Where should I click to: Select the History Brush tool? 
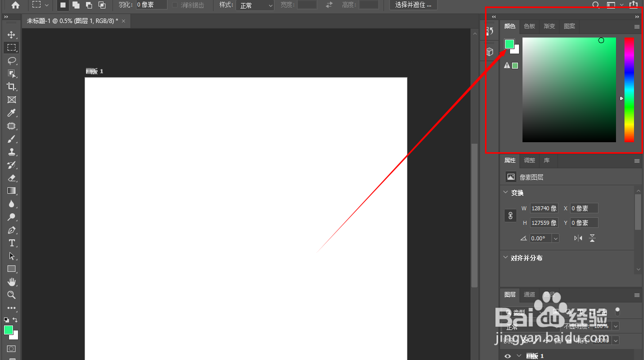pyautogui.click(x=11, y=165)
